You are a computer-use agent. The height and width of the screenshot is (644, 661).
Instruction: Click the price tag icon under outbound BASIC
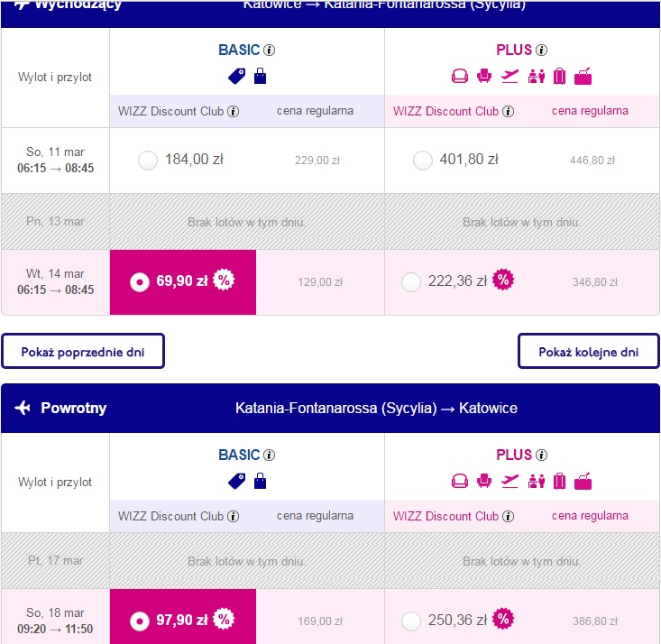click(237, 77)
